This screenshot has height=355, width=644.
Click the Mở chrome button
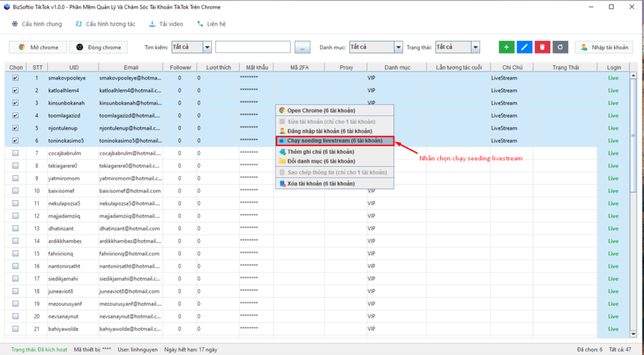tap(38, 47)
